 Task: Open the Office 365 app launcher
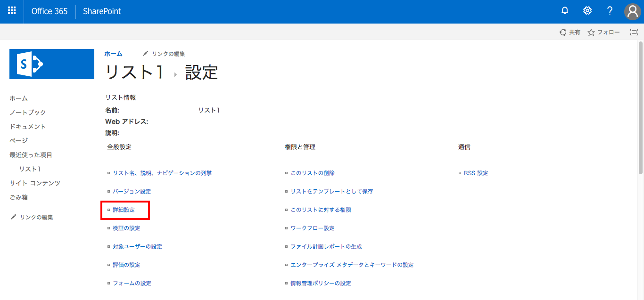coord(12,10)
